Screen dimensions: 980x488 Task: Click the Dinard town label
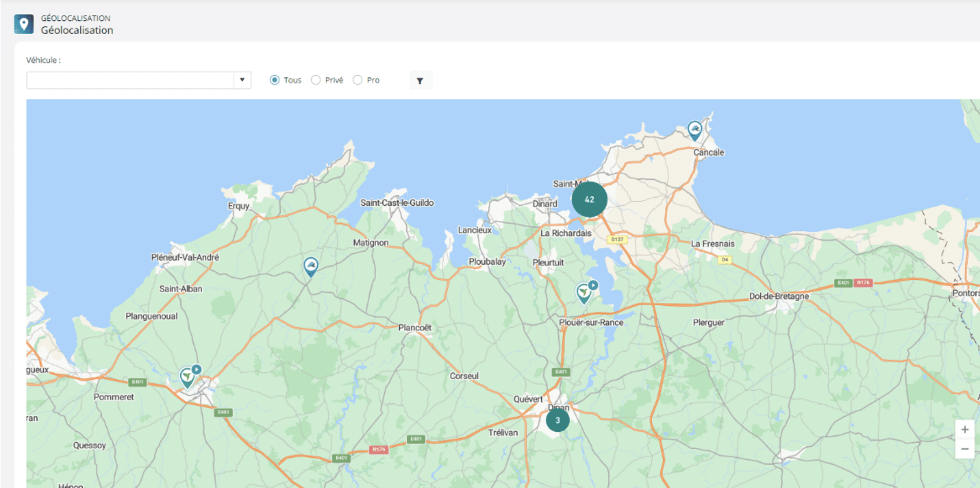[545, 203]
